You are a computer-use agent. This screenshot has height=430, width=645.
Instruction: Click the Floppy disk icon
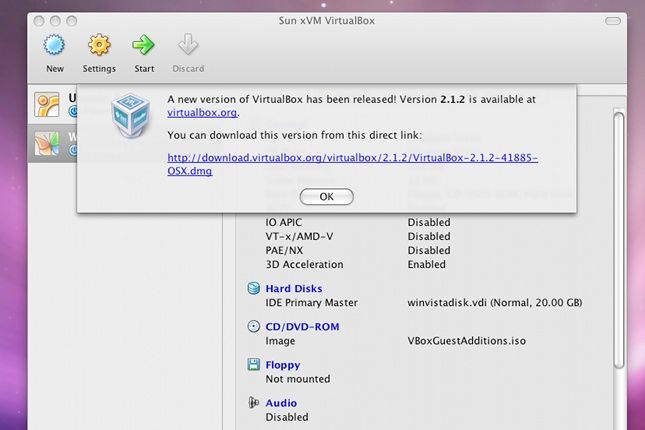[x=253, y=365]
